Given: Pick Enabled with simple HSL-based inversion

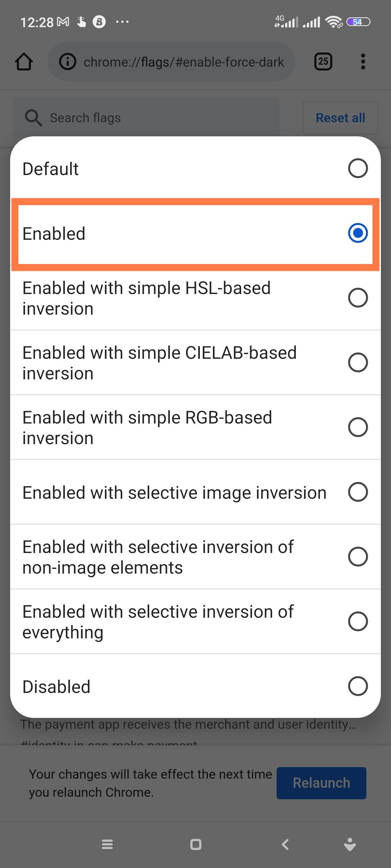Looking at the screenshot, I should [358, 298].
